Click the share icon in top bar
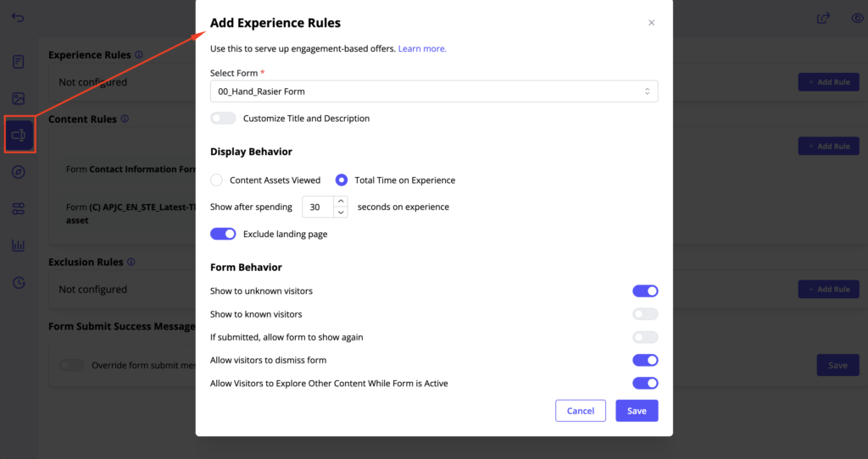Screen dimensions: 868x459 [822, 18]
